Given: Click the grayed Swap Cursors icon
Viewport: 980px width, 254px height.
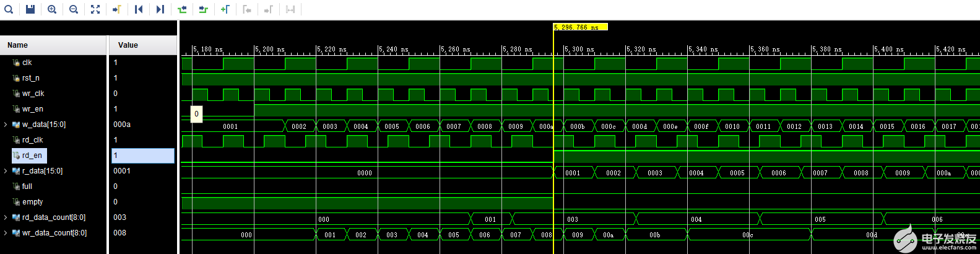Looking at the screenshot, I should point(290,9).
